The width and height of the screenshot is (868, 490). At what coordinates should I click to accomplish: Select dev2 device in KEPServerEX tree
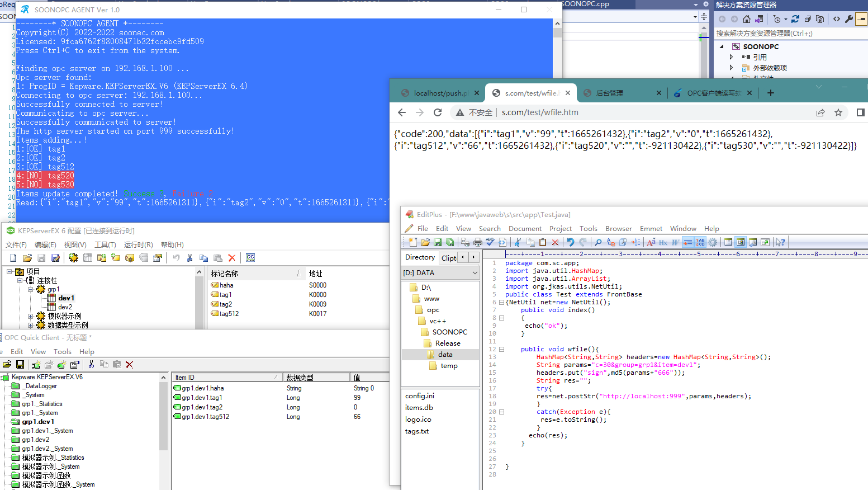(65, 307)
